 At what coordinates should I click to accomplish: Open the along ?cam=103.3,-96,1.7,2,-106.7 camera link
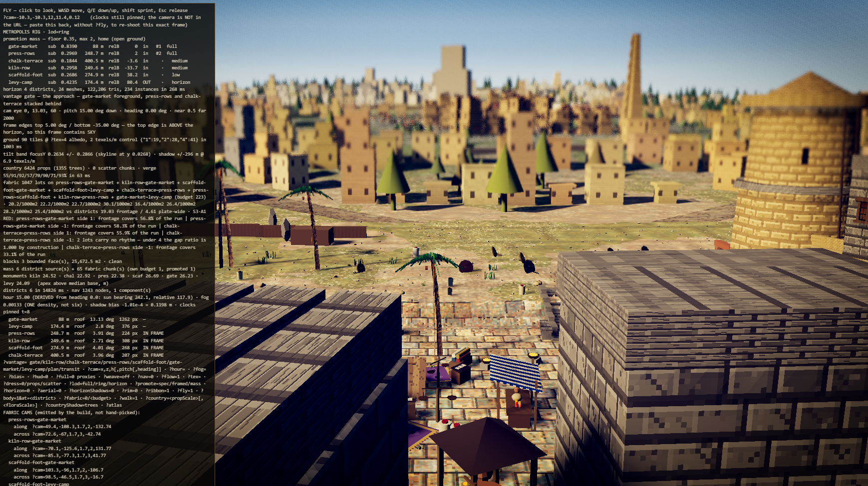click(58, 470)
